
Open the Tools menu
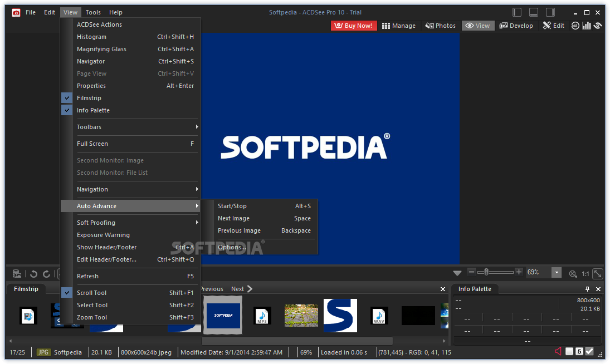coord(93,12)
